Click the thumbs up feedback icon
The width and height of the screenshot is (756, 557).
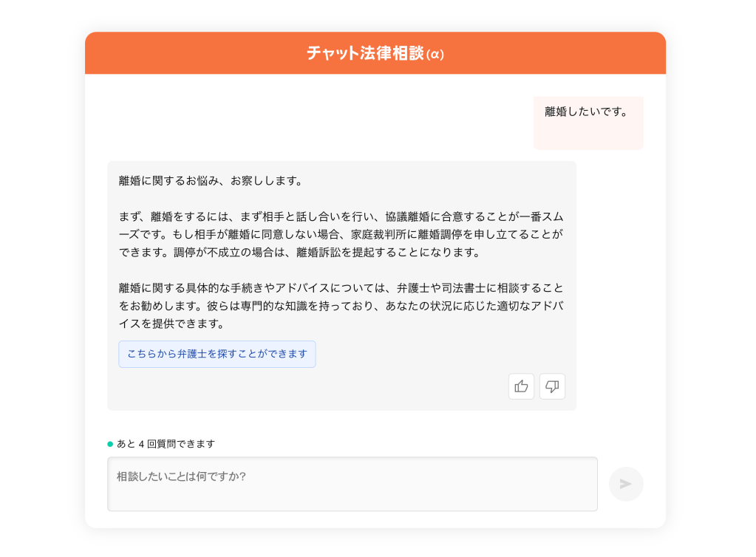(521, 386)
